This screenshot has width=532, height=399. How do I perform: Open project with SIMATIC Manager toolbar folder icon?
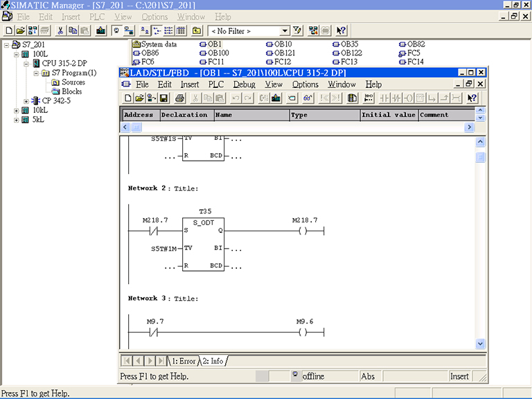click(20, 31)
